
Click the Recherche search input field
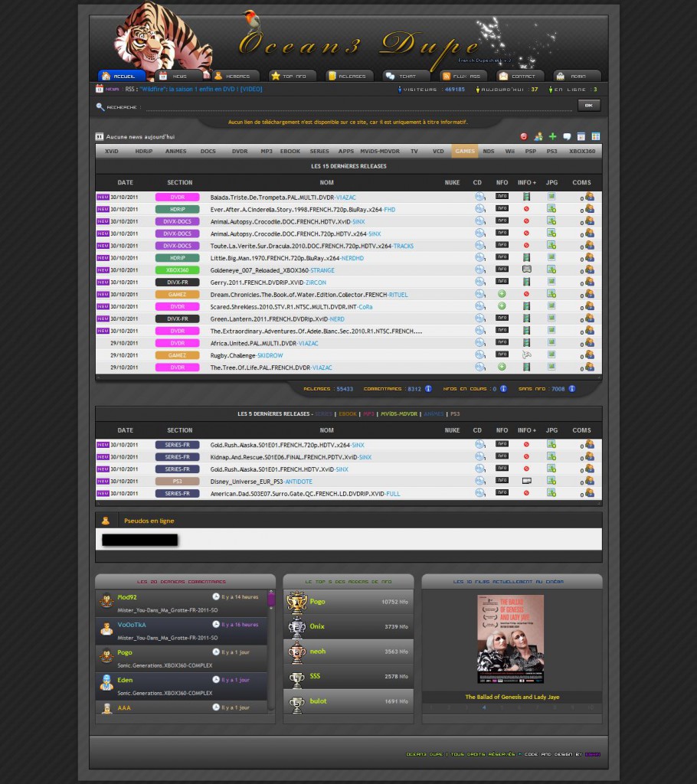(358, 106)
